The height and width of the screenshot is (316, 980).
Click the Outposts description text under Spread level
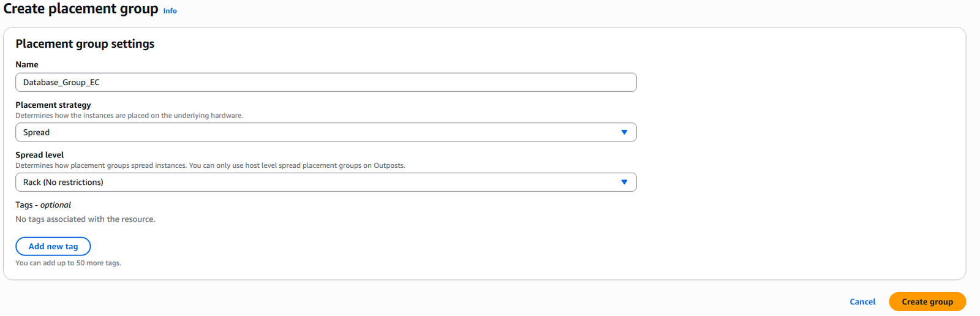click(210, 165)
